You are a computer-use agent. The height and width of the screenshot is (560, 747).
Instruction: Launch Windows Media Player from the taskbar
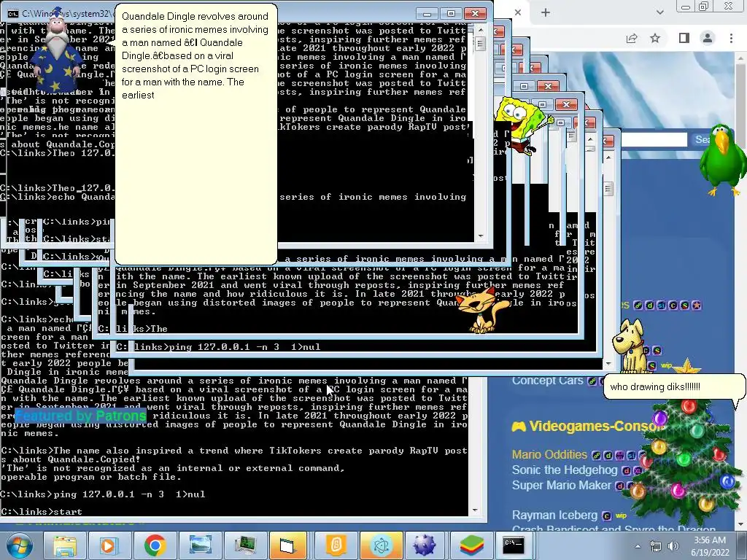109,545
